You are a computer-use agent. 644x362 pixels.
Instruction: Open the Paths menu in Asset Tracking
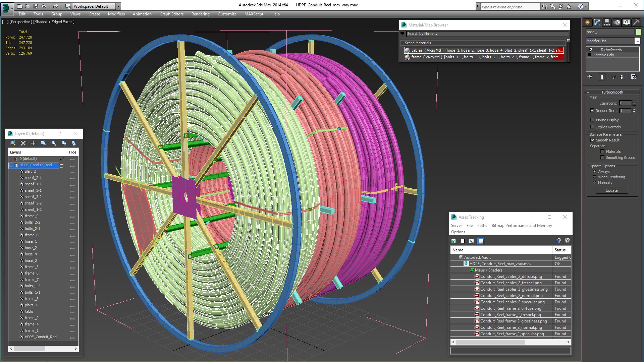click(482, 226)
